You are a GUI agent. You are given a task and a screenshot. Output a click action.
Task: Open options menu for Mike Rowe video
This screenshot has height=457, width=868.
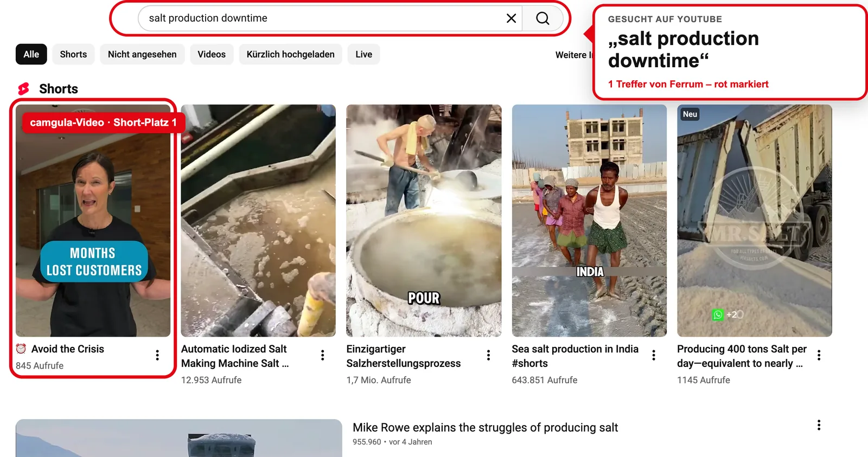[x=819, y=425]
